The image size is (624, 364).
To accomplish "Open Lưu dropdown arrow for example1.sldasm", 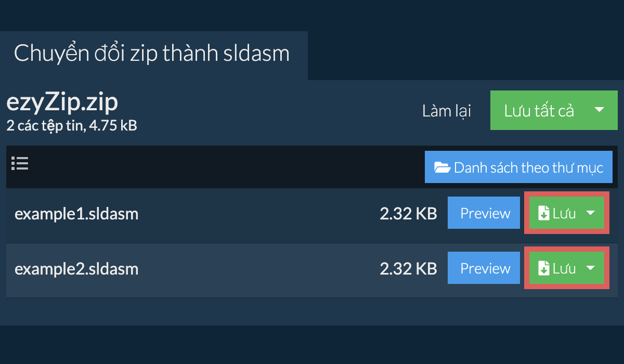I will point(591,213).
